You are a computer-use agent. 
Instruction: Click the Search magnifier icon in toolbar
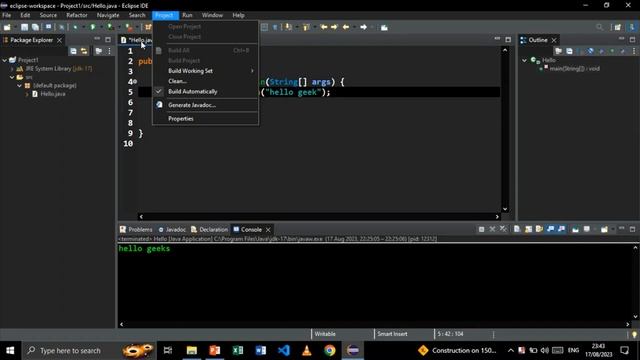pyautogui.click(x=599, y=27)
